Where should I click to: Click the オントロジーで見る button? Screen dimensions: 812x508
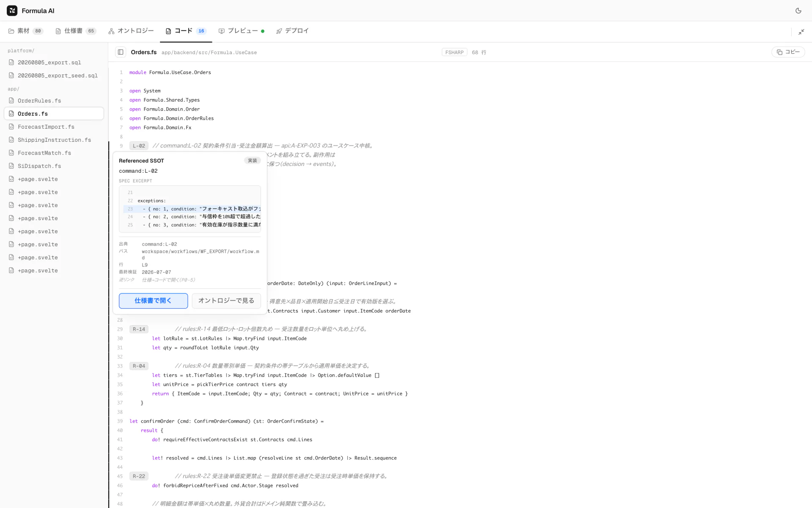(x=226, y=301)
